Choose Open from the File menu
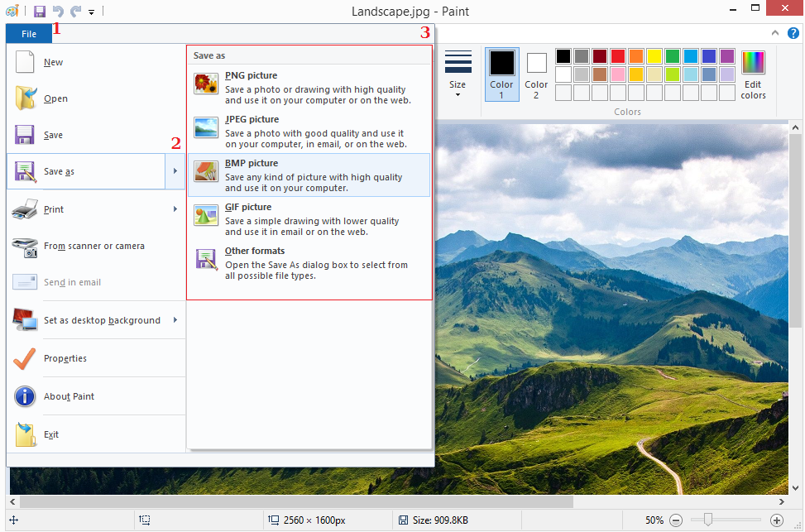The height and width of the screenshot is (532, 805). tap(95, 98)
